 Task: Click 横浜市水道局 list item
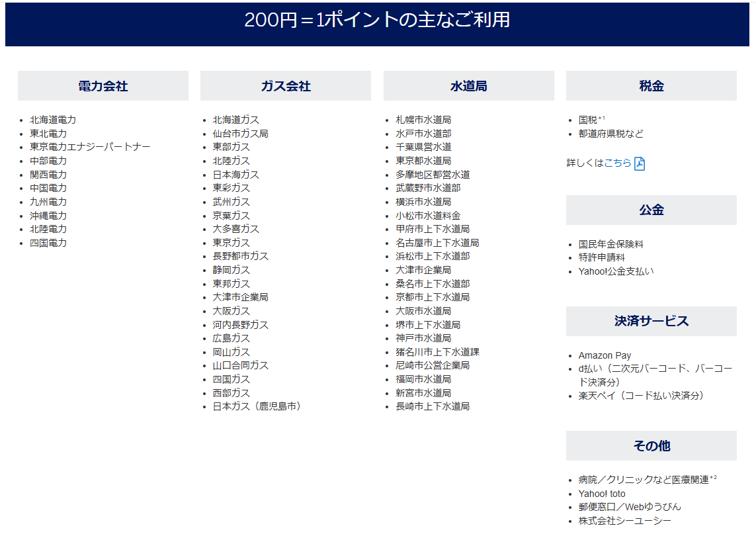423,202
